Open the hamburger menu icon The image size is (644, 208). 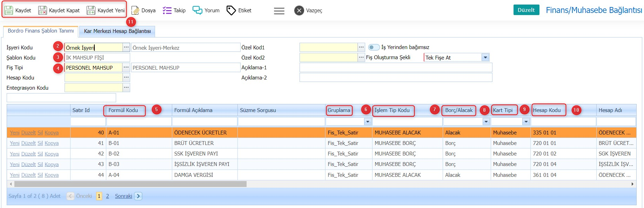[x=279, y=11]
